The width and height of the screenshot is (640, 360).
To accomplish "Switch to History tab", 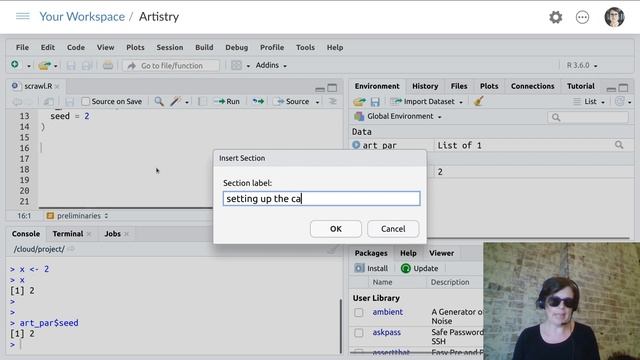I will [425, 86].
